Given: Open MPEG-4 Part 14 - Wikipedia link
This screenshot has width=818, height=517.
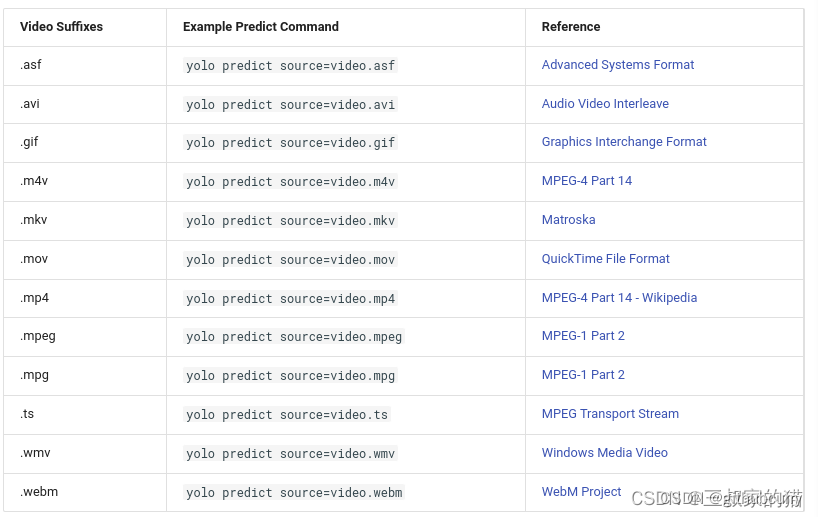Looking at the screenshot, I should coord(619,298).
